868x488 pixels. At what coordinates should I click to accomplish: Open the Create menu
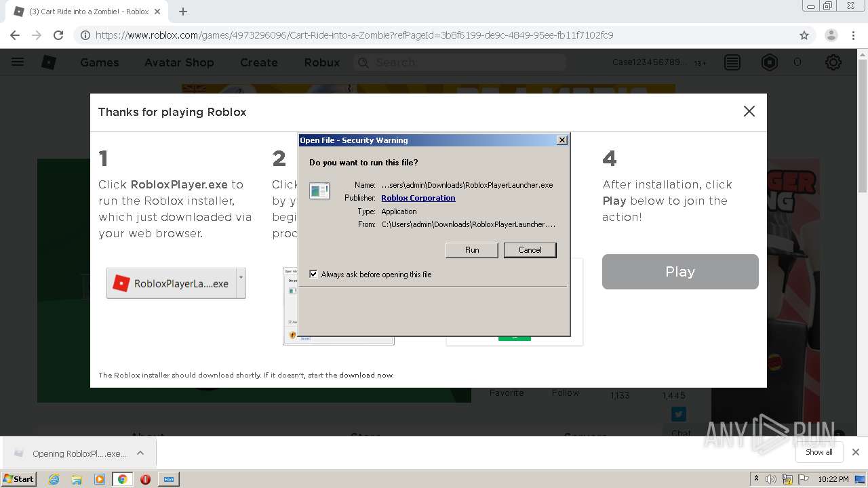[259, 62]
